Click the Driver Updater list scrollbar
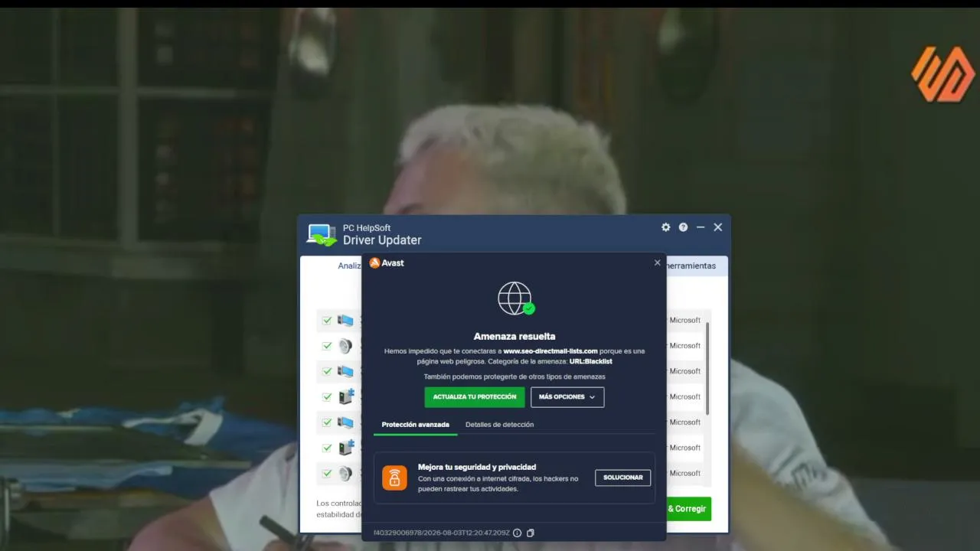Screen dimensions: 980x551 (x=707, y=367)
